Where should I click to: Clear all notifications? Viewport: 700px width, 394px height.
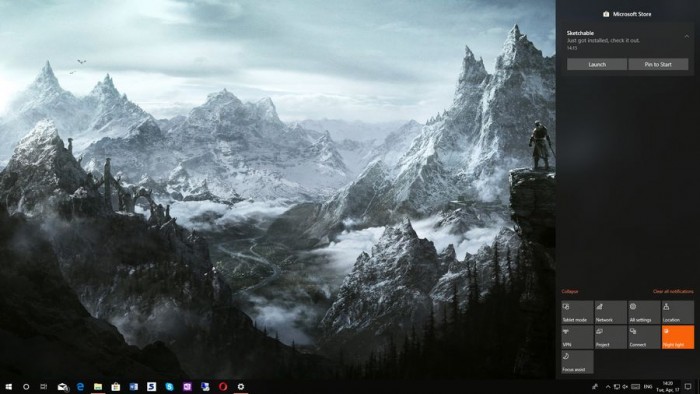pos(673,291)
